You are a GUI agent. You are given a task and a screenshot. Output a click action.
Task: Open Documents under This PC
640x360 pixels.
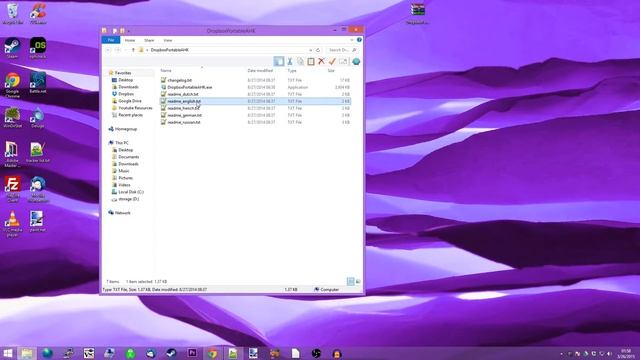[128, 157]
